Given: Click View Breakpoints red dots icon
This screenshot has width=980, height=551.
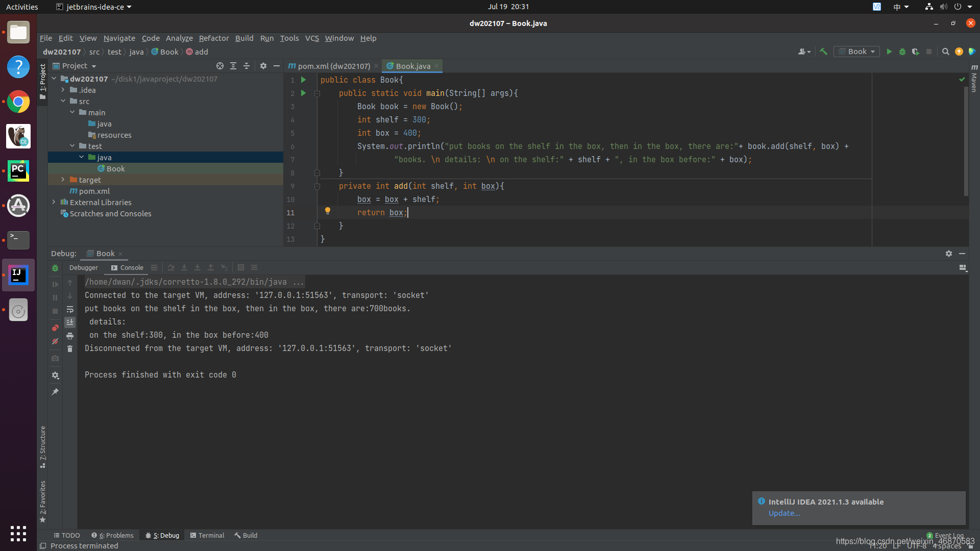Looking at the screenshot, I should pos(55,328).
